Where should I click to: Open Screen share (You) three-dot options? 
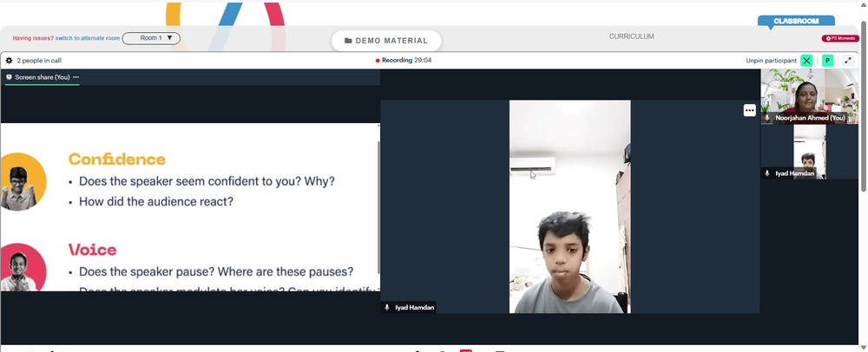point(76,77)
